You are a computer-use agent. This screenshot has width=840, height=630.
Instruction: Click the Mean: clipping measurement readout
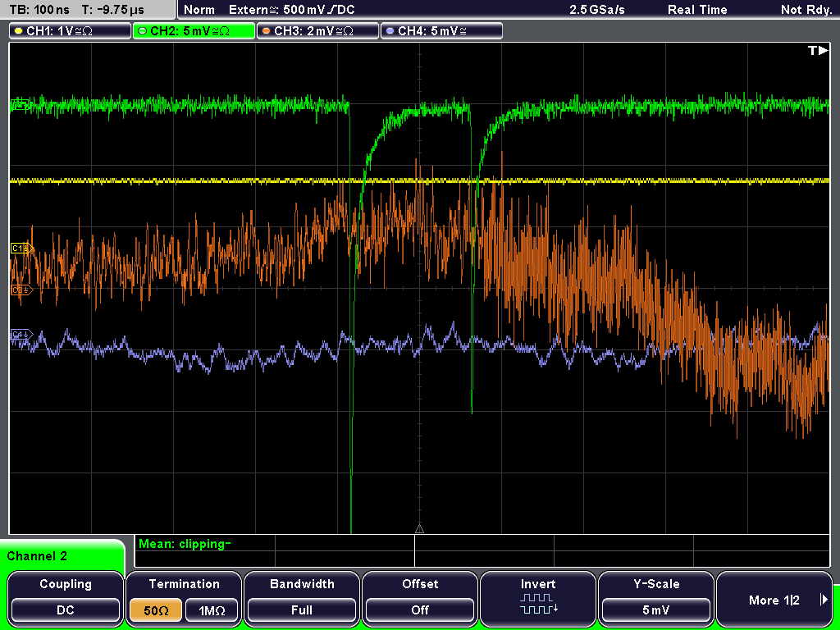(185, 544)
